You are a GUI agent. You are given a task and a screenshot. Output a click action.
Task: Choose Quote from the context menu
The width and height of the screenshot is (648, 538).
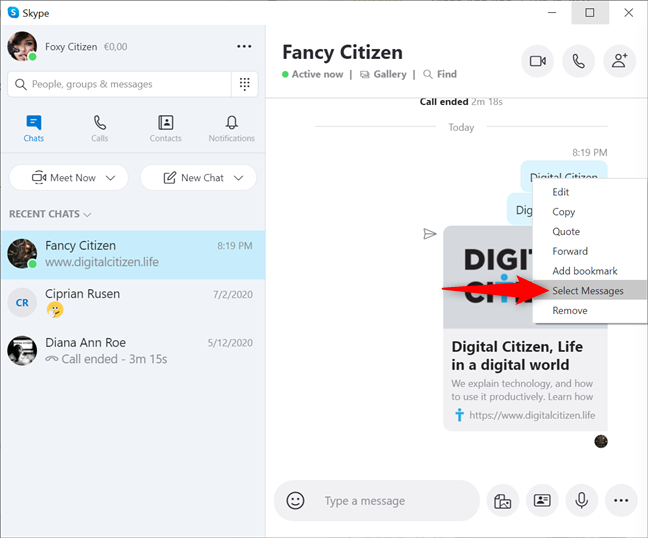click(590, 232)
